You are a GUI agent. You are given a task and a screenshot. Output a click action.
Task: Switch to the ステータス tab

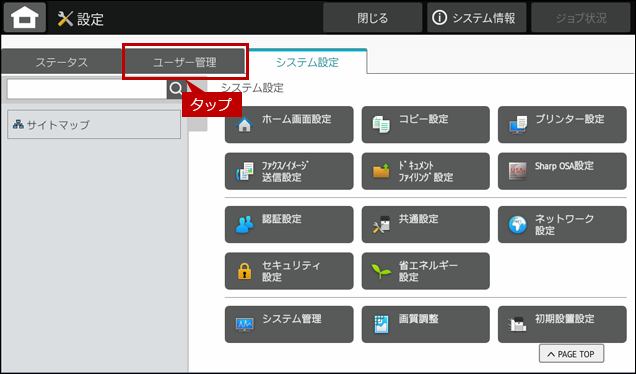62,62
